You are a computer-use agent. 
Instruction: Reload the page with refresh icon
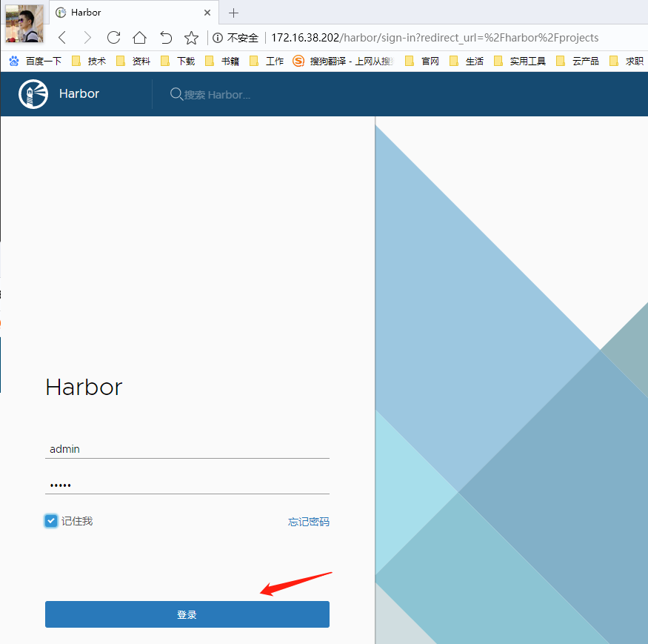113,38
